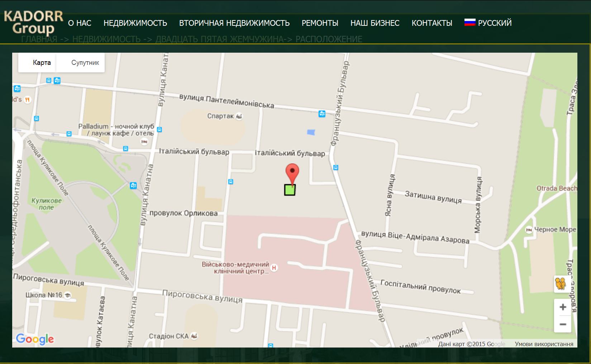Click the Куликове поле park label
The height and width of the screenshot is (364, 591).
coord(47,204)
